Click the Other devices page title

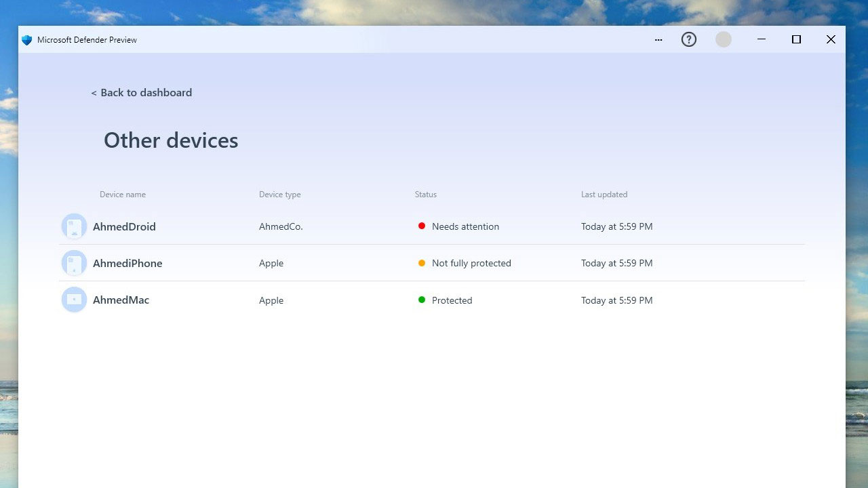[170, 140]
